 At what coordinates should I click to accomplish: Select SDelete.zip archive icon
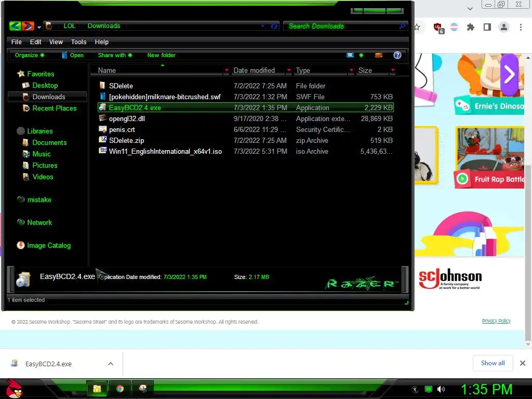pyautogui.click(x=102, y=140)
